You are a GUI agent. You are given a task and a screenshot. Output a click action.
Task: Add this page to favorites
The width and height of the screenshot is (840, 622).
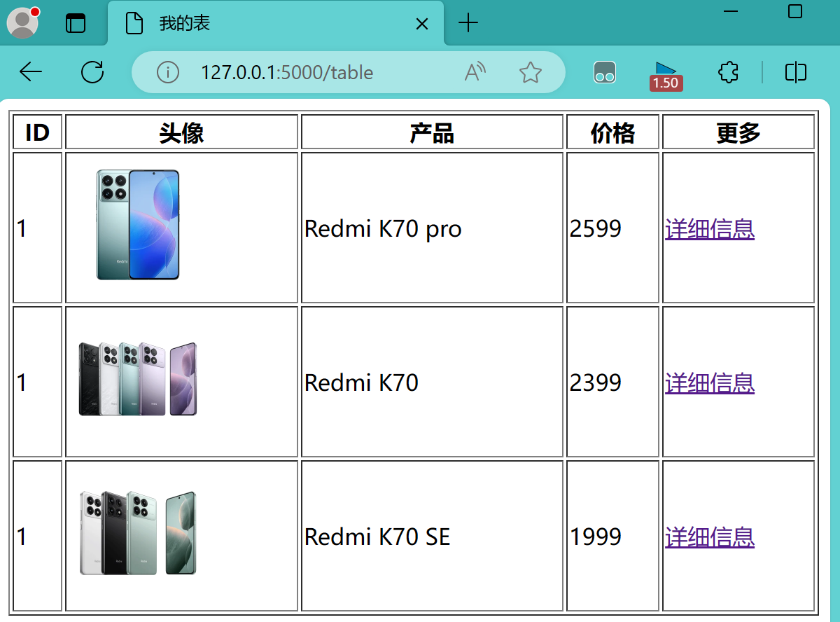tap(530, 72)
